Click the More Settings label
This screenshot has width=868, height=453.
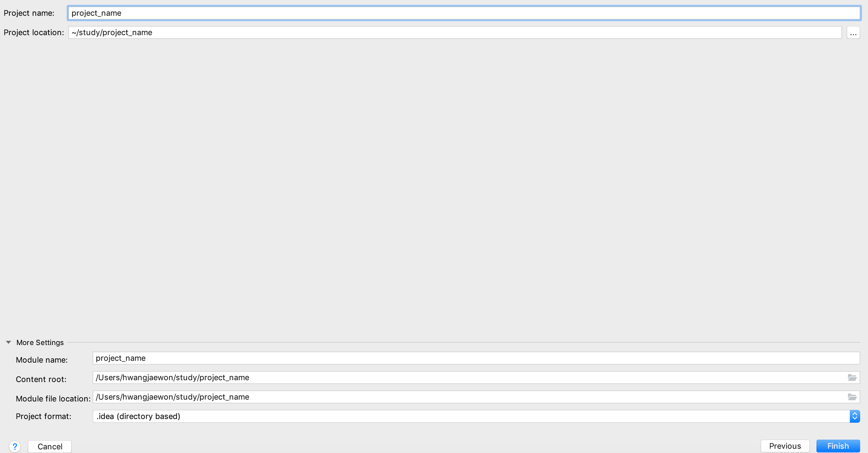40,342
